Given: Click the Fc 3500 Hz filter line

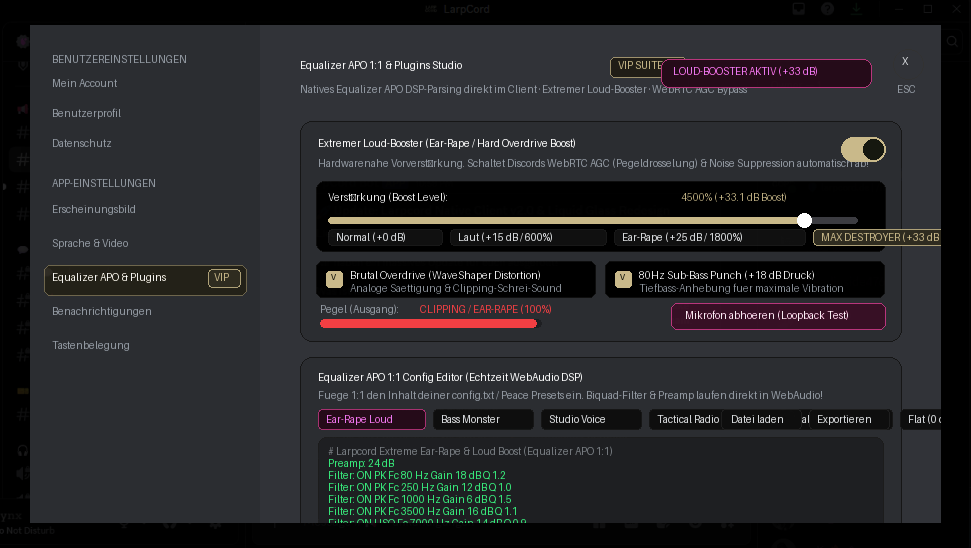Looking at the screenshot, I should (422, 511).
